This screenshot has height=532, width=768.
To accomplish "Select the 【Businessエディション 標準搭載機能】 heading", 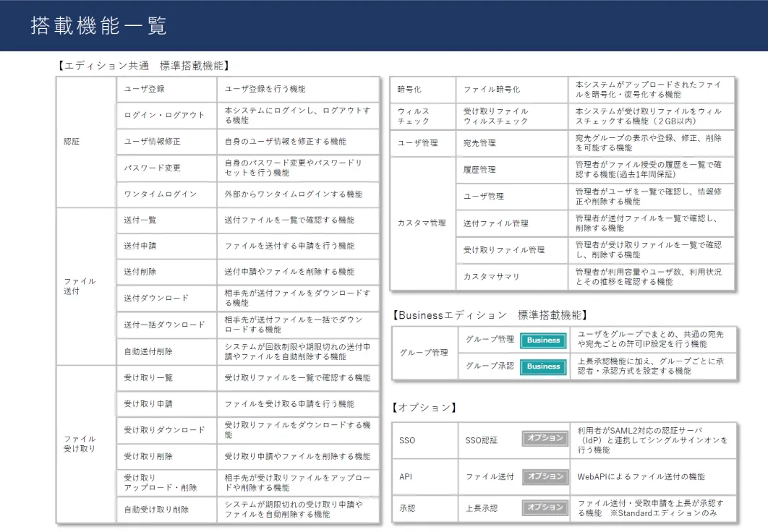I will (x=489, y=315).
